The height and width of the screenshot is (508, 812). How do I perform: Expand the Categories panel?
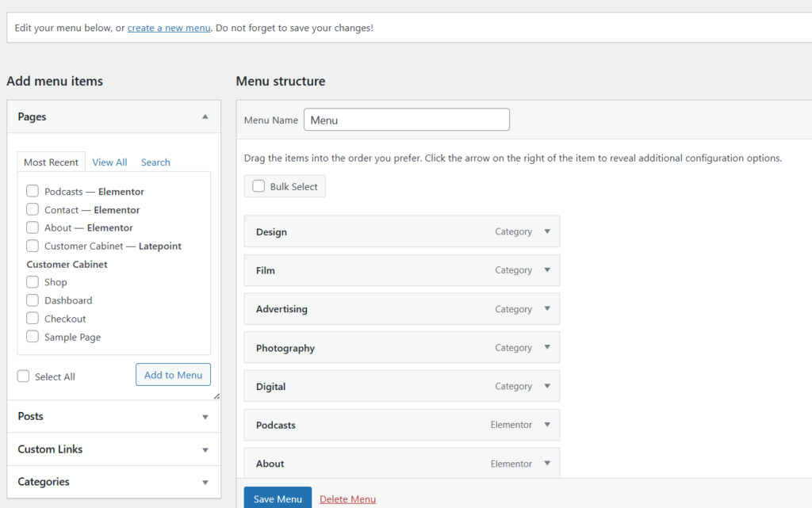(205, 481)
